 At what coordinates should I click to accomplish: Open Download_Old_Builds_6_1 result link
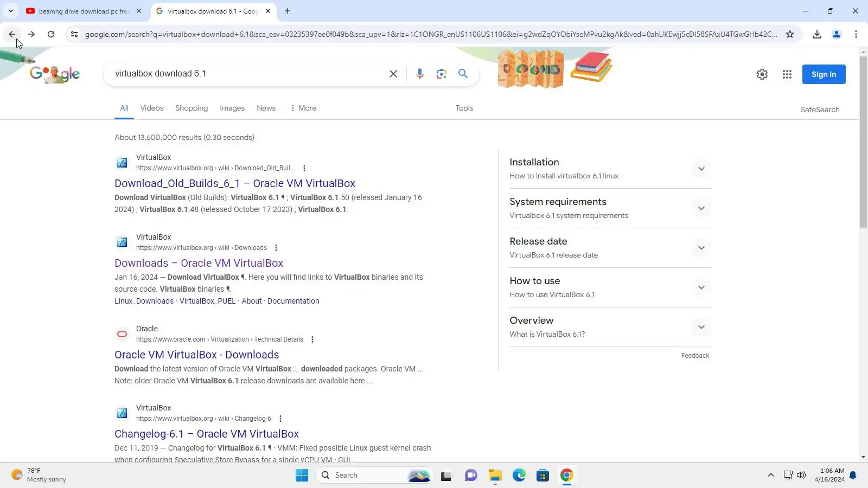[235, 183]
